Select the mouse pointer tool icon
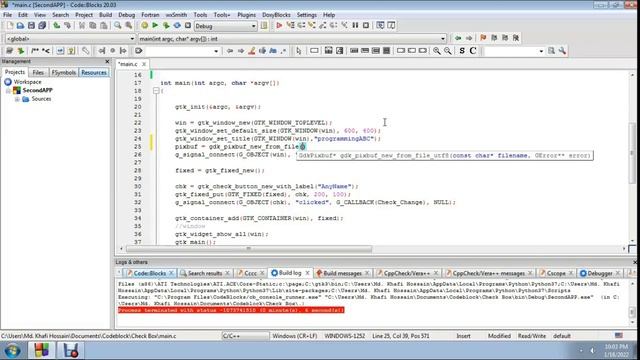This screenshot has width=640, height=360. (298, 51)
